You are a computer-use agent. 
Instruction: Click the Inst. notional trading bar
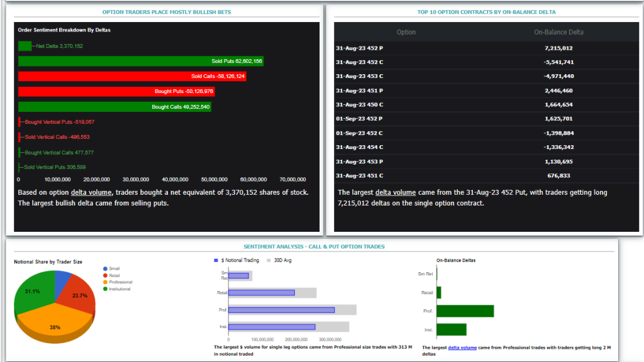pyautogui.click(x=272, y=327)
